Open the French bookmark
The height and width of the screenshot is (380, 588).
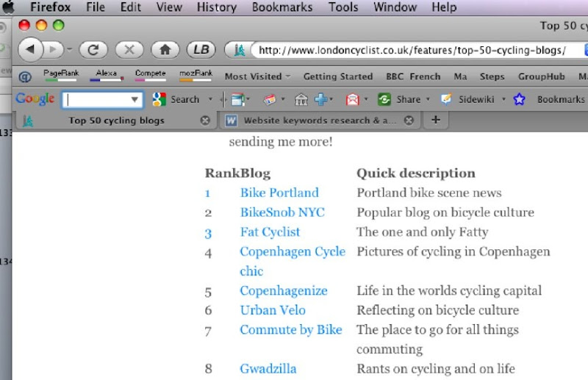tap(425, 76)
